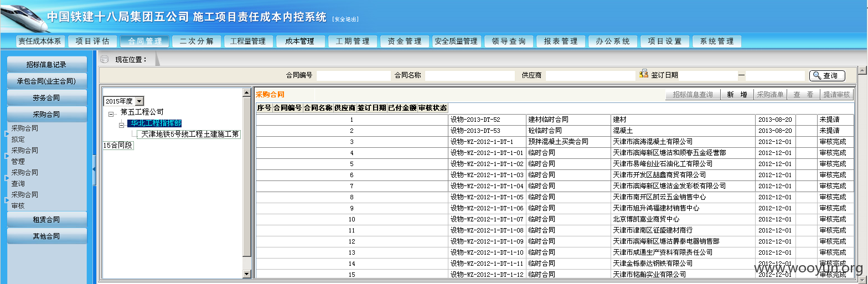Viewport: 868px width, 284px height.
Task: Click the user icon next to 签订日期
Action: point(644,74)
